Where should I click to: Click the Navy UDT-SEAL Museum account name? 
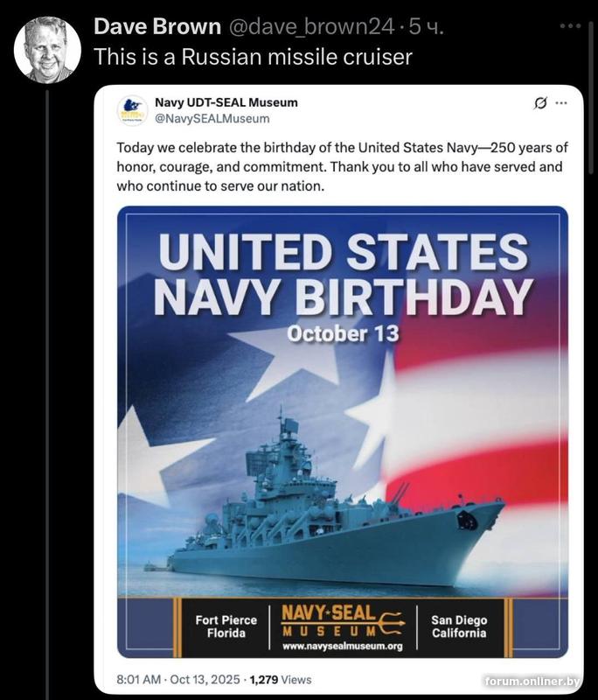pos(226,102)
